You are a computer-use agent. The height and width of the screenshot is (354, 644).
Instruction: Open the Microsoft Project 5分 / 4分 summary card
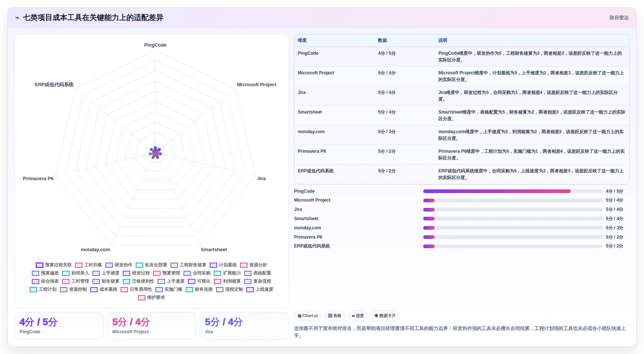(151, 326)
